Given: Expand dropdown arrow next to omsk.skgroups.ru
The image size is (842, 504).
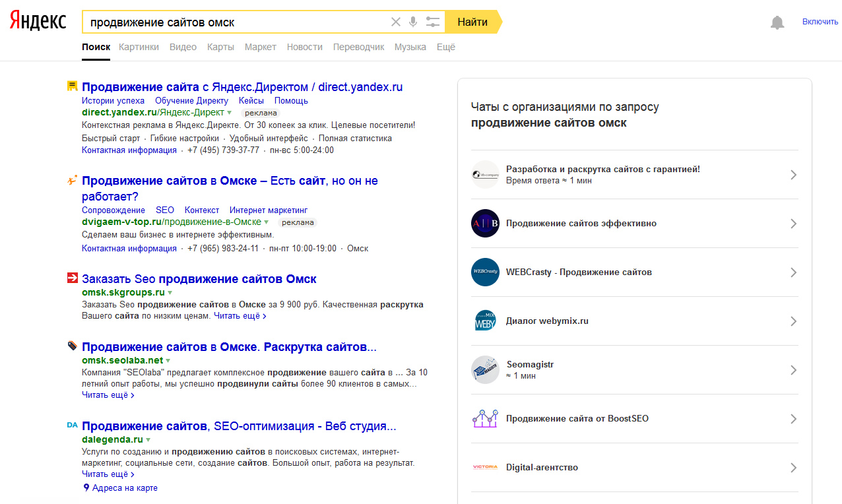Looking at the screenshot, I should pos(170,292).
